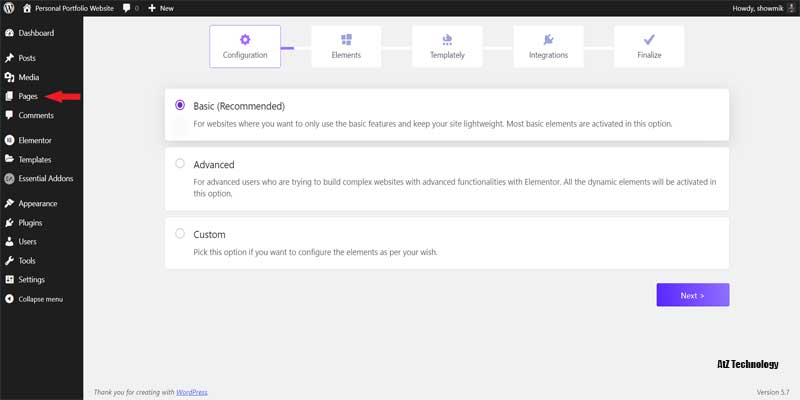Click the Collapse menu arrow icon
The height and width of the screenshot is (400, 800).
[x=9, y=299]
